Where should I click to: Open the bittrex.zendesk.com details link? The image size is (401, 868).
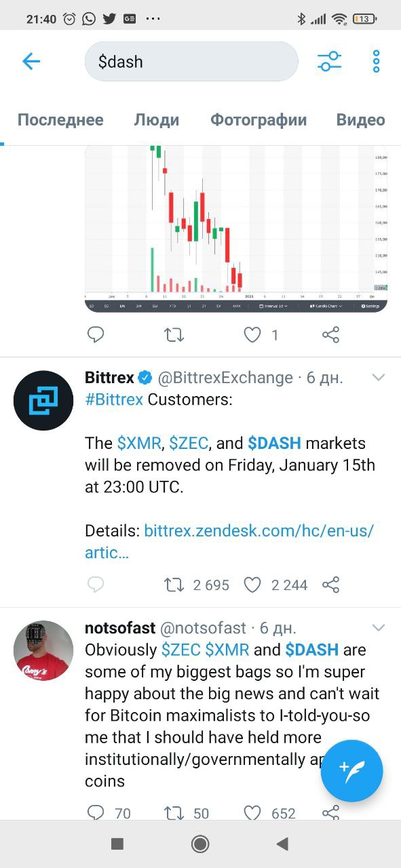click(230, 541)
